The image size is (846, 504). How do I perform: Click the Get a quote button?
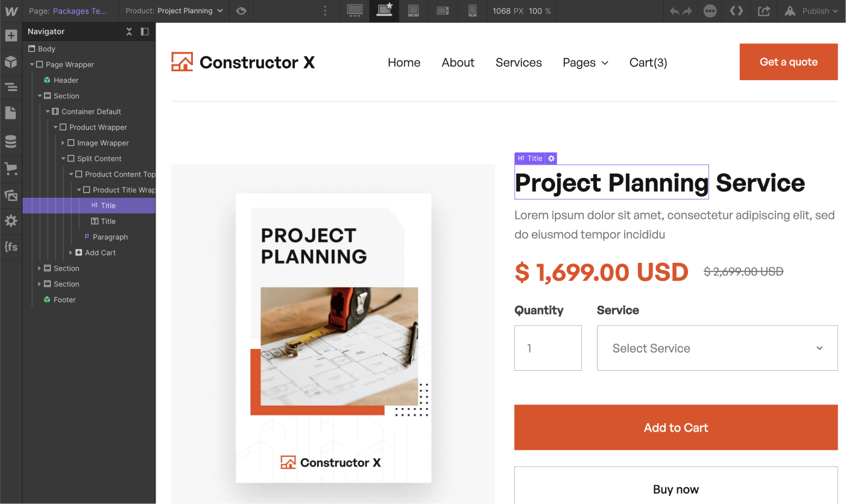pos(788,61)
